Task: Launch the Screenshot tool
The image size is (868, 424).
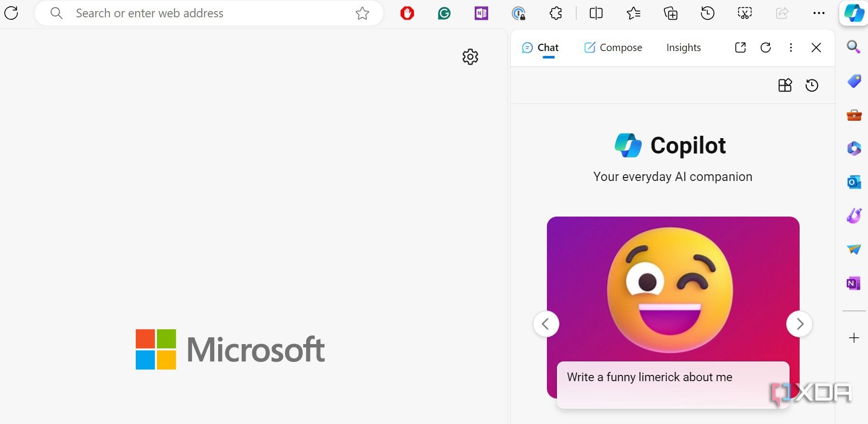Action: click(x=745, y=13)
